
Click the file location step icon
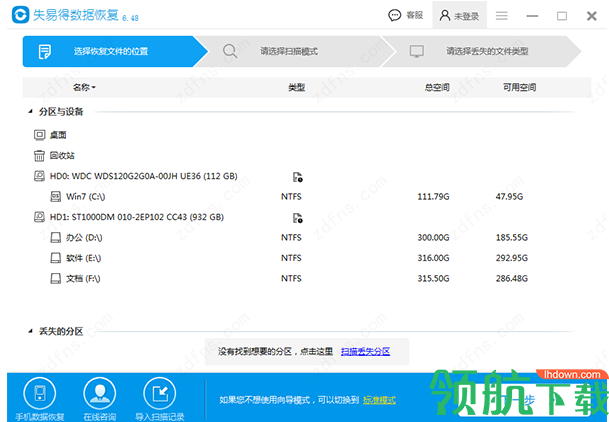coord(44,52)
